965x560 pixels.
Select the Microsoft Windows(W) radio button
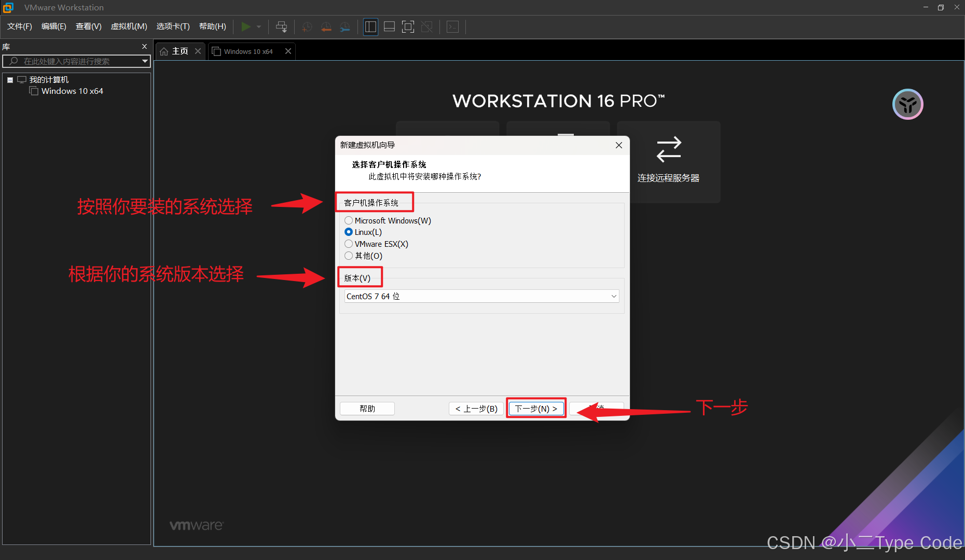click(349, 220)
